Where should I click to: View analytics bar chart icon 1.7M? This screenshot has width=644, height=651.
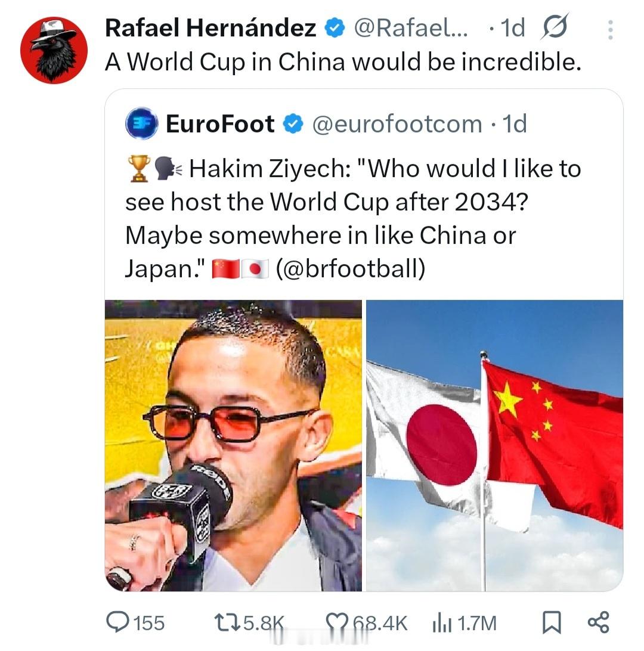click(441, 623)
